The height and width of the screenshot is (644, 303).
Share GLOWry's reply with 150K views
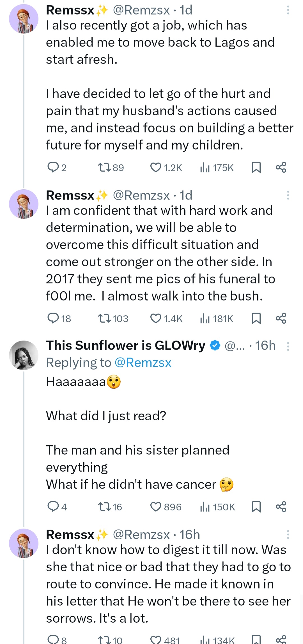click(x=281, y=507)
